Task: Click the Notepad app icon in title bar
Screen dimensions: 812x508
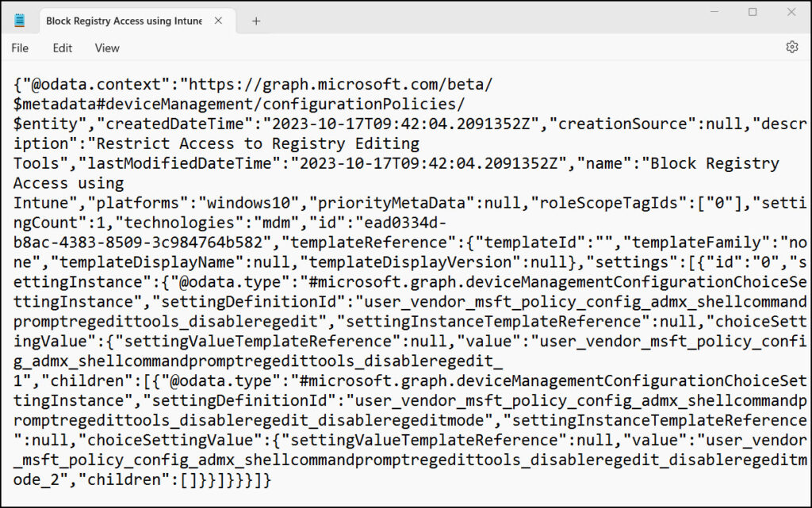Action: point(20,21)
